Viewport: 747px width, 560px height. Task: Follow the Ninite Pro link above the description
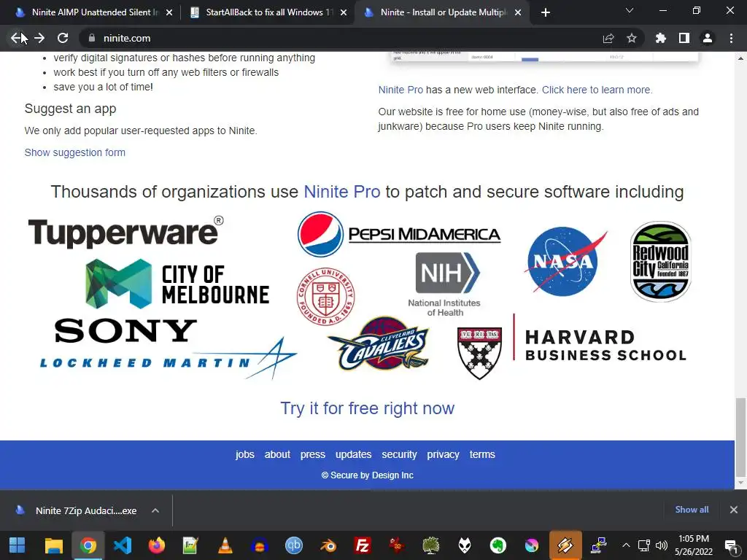[x=400, y=90]
